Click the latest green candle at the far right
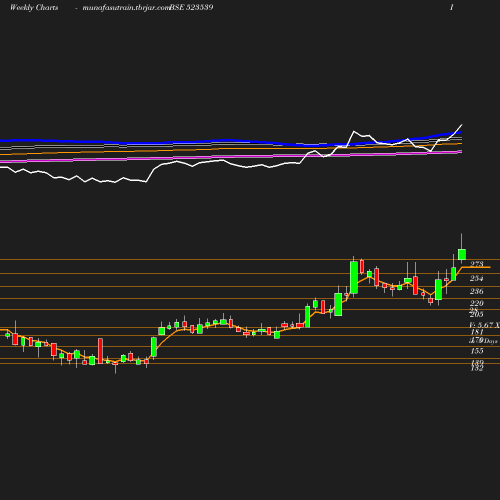This screenshot has height=500, width=500. click(462, 254)
